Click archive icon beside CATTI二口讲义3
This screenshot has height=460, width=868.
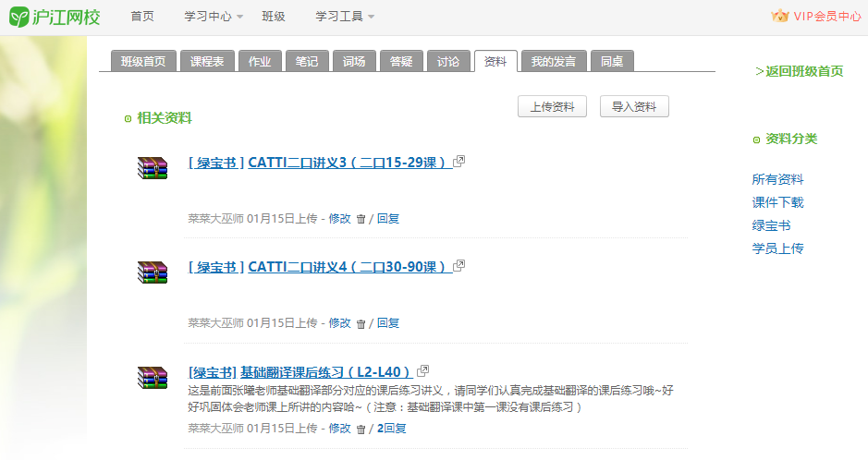153,167
